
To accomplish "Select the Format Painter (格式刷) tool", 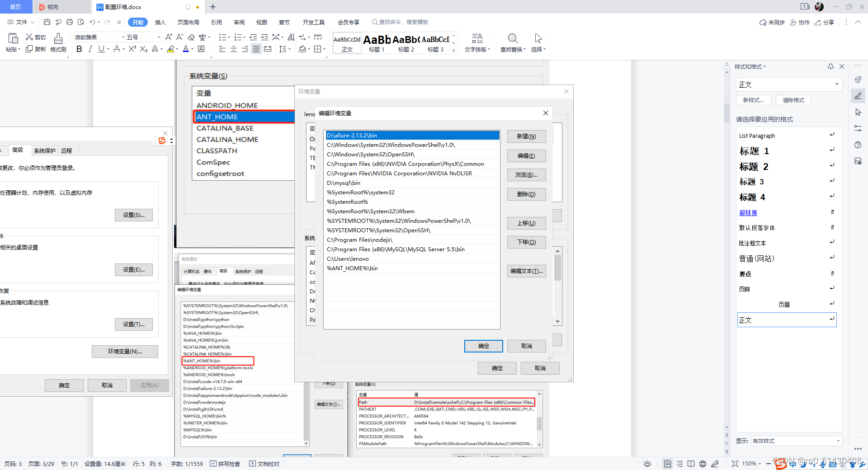I will 58,43.
